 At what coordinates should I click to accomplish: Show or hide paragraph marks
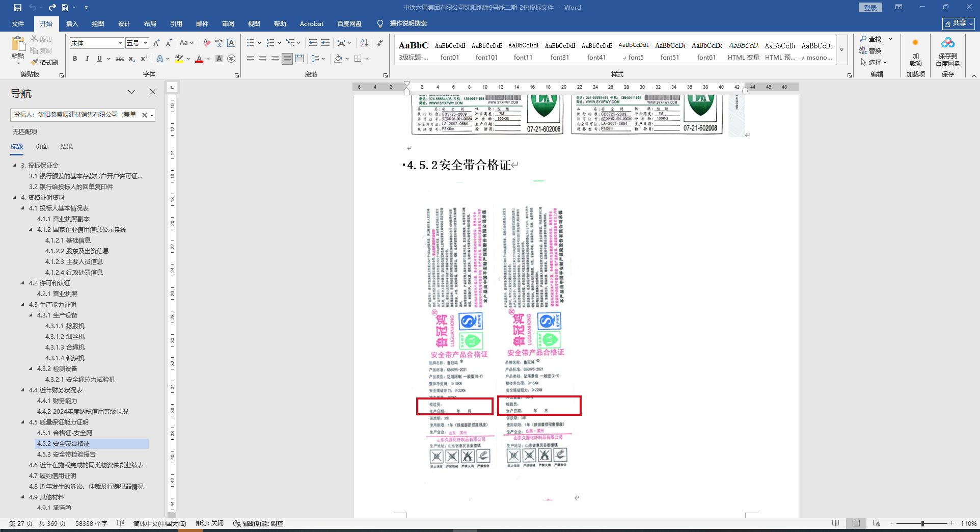[x=380, y=43]
